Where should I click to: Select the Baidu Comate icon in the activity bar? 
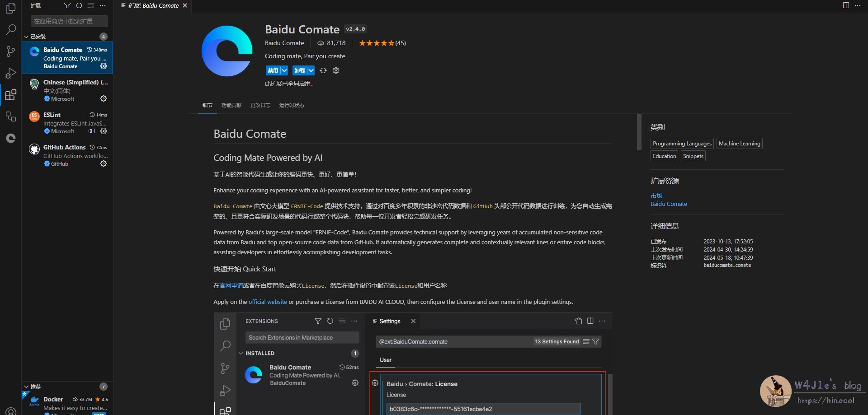[10, 138]
